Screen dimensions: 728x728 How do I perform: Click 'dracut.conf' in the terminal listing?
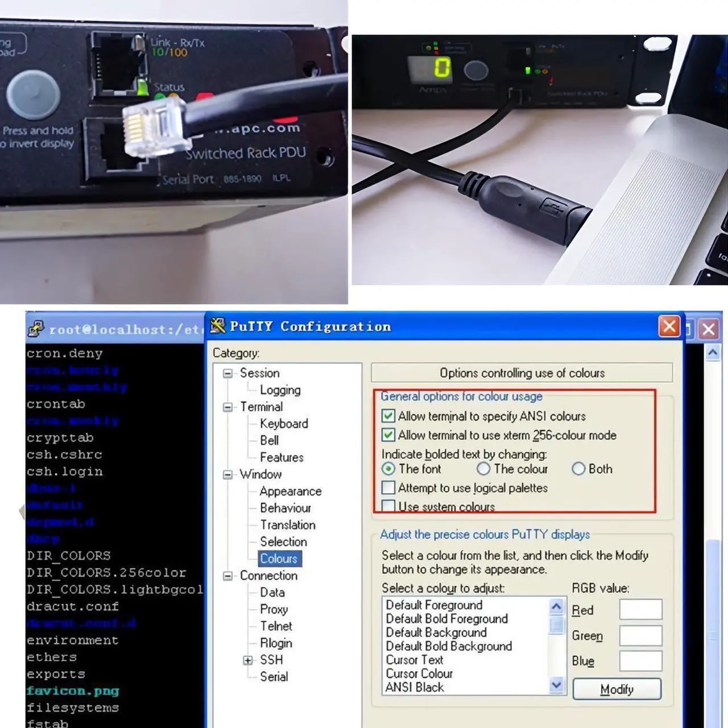(x=73, y=606)
